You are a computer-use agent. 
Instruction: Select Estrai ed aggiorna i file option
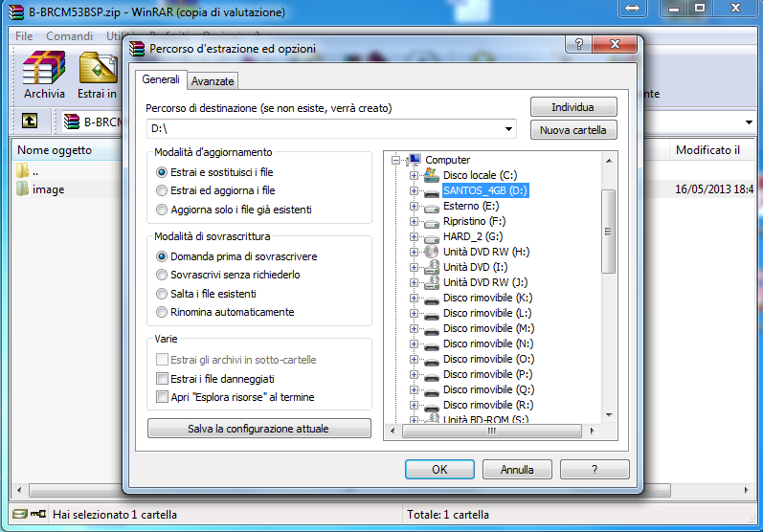click(x=215, y=190)
